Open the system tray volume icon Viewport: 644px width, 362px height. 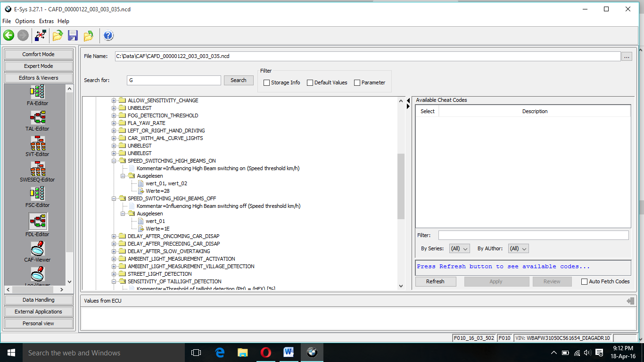[x=587, y=353]
